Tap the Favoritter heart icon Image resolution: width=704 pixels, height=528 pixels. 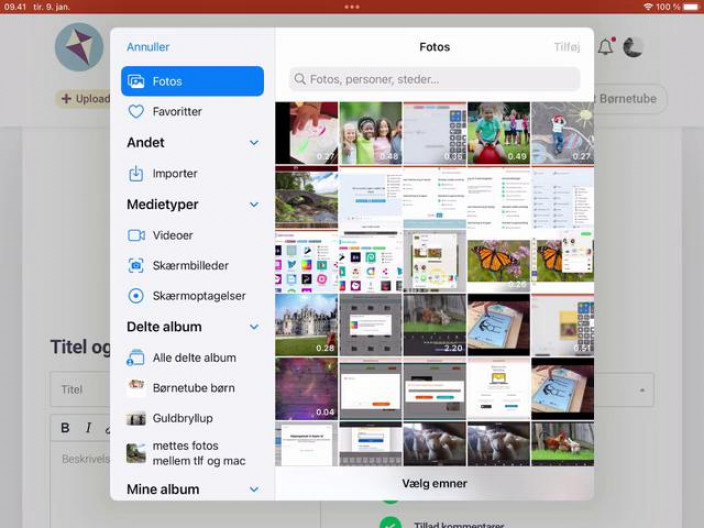click(136, 112)
